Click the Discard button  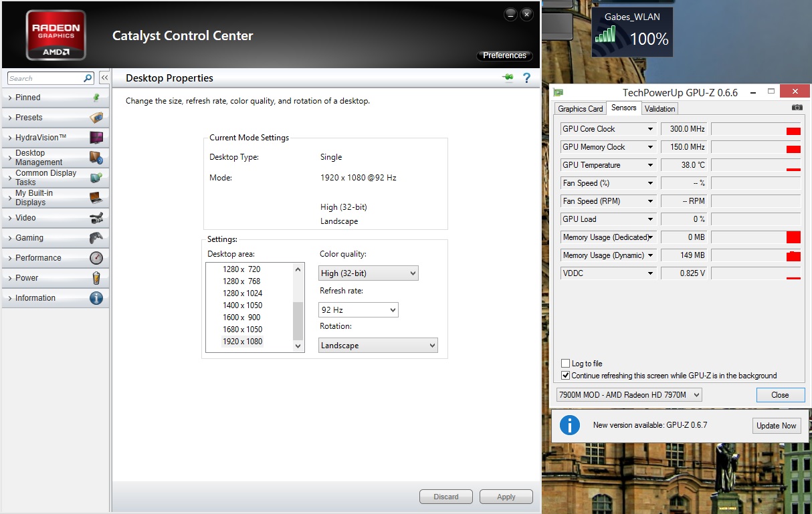(x=446, y=497)
